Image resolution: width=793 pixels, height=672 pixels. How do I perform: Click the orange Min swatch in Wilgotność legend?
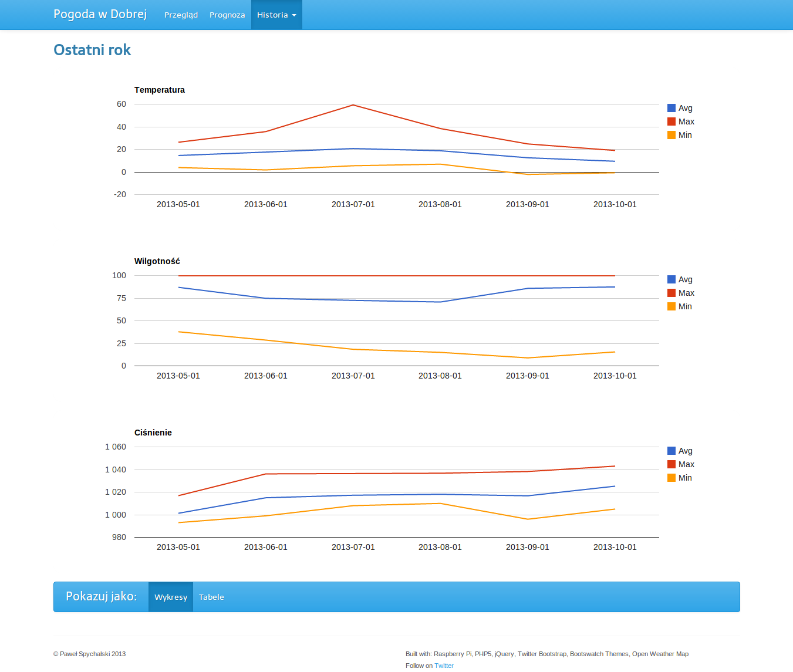coord(671,306)
